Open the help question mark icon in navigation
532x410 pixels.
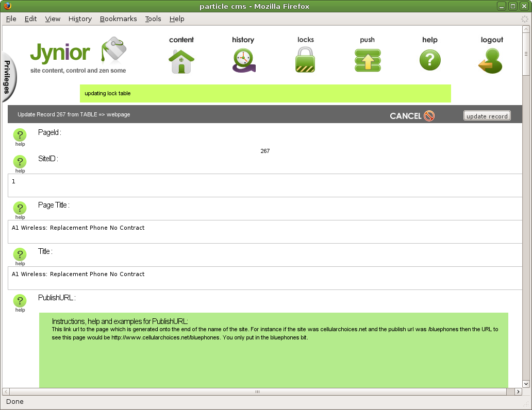click(x=430, y=60)
